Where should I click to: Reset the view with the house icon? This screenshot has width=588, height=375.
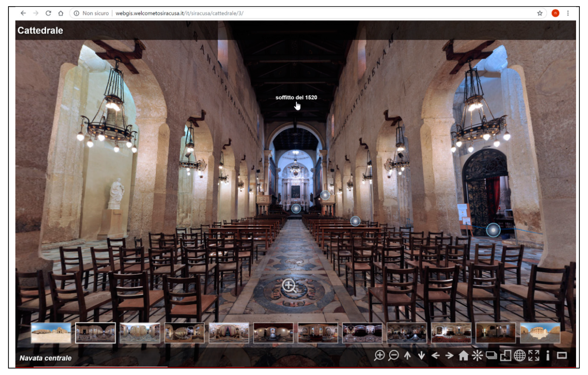click(463, 356)
